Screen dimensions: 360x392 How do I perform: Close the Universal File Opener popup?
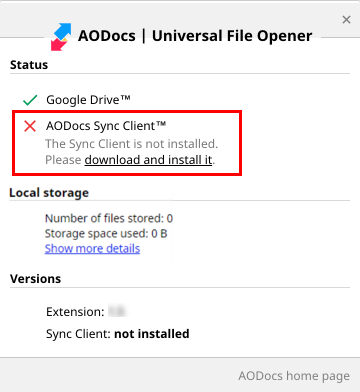[346, 20]
